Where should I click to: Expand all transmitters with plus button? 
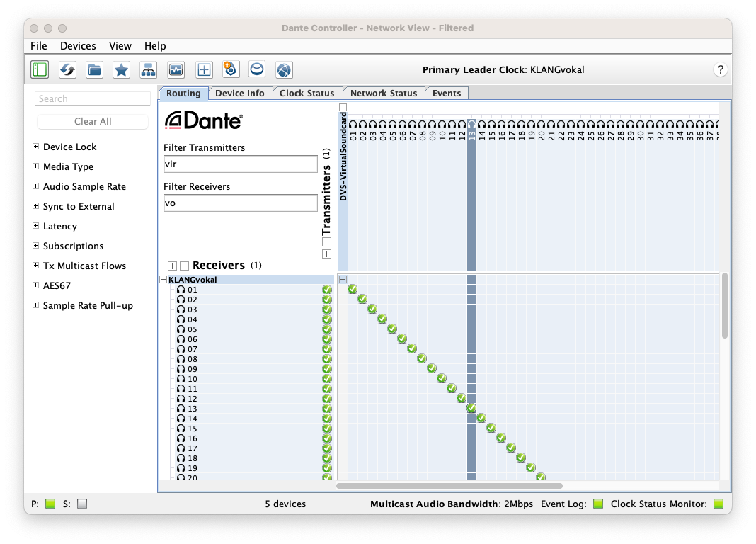[x=326, y=254]
